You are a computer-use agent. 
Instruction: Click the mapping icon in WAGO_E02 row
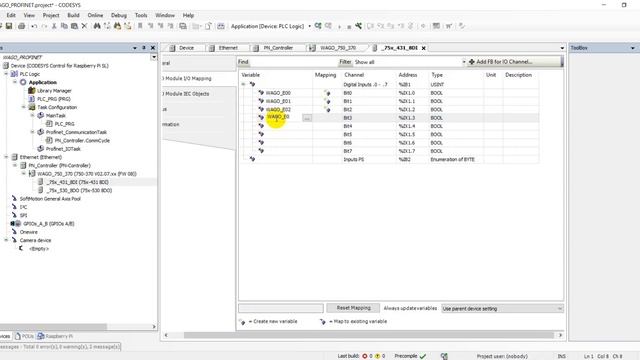[327, 109]
